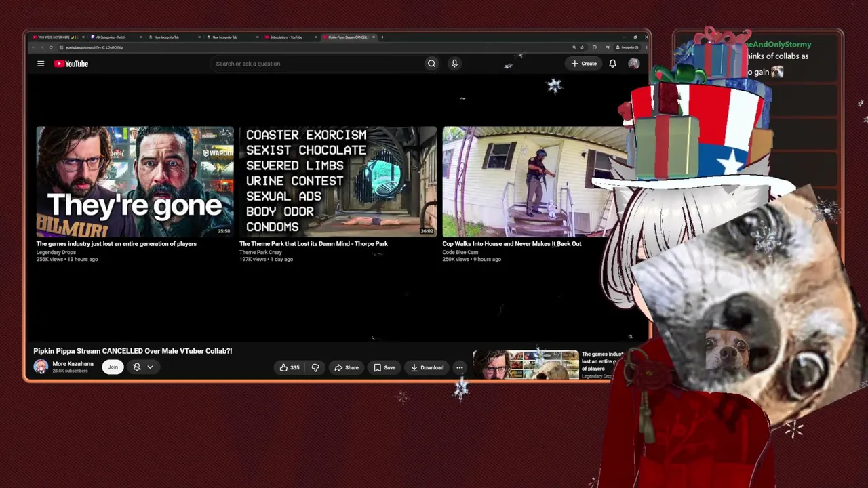Close the 'Subscriptions - YouTube' tab
The width and height of the screenshot is (868, 488).
315,37
